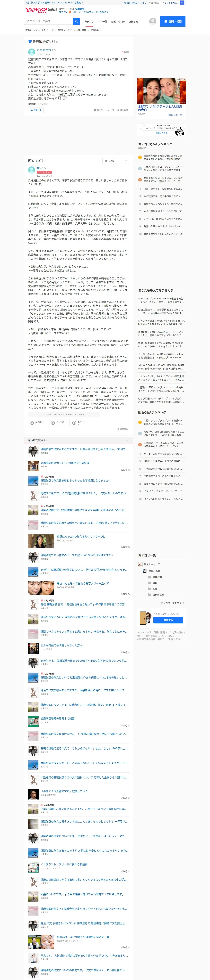Open ranking item 2 工業高校からトヨタやデンソー
Image resolution: width=210 pixels, height=980 pixels.
click(163, 168)
